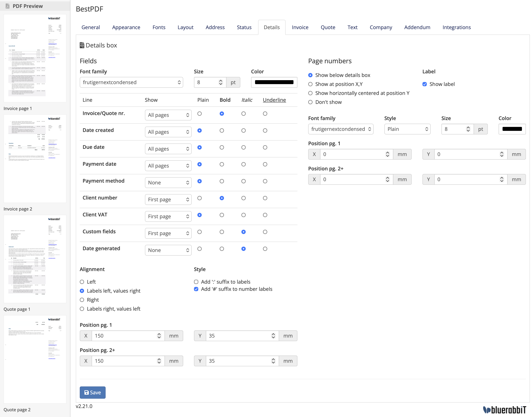The height and width of the screenshot is (417, 532).
Task: Click the Save button
Action: [92, 392]
